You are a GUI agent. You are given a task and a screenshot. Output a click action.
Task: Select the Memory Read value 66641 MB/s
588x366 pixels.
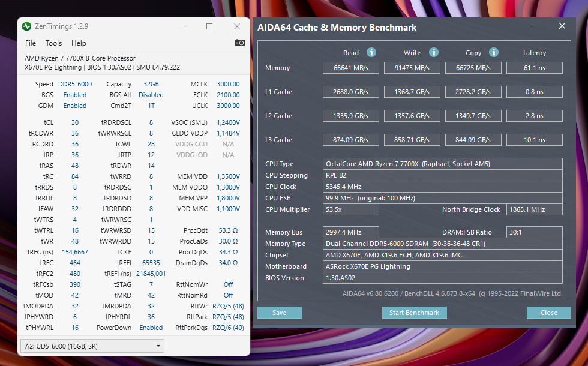tap(351, 68)
